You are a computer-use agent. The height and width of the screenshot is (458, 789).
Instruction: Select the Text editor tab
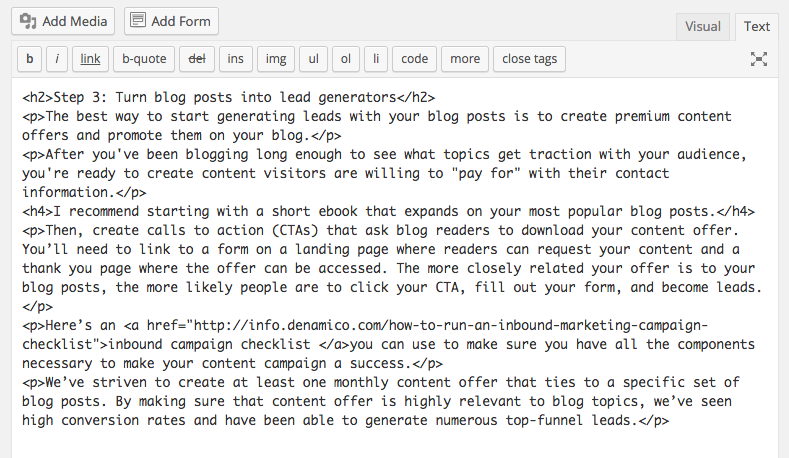757,27
